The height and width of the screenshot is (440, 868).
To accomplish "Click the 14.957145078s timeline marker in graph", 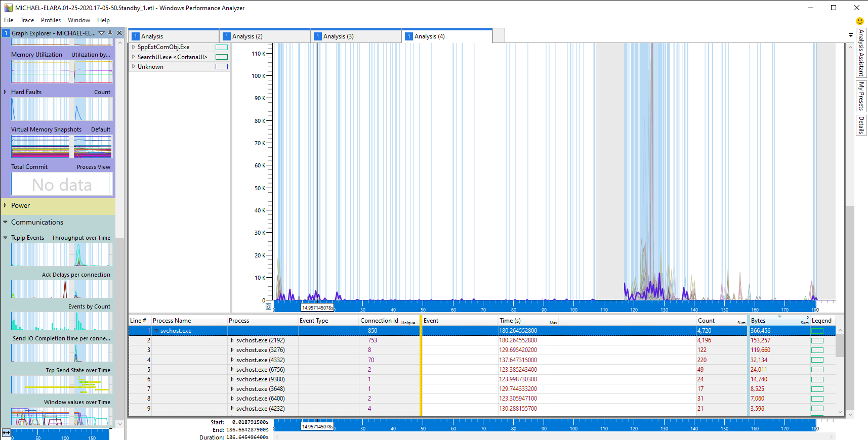I will click(317, 307).
